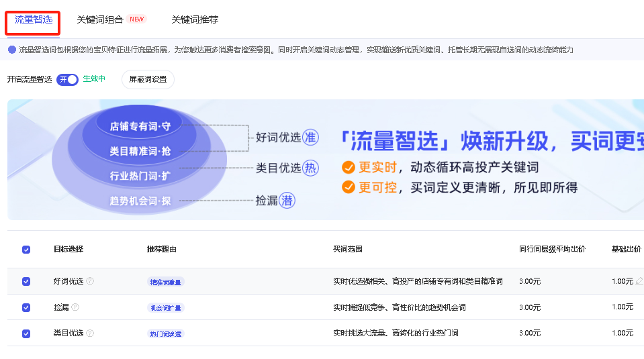The width and height of the screenshot is (644, 359).
Task: Edit base bid with pencil icon in 好词优选 row
Action: point(639,281)
